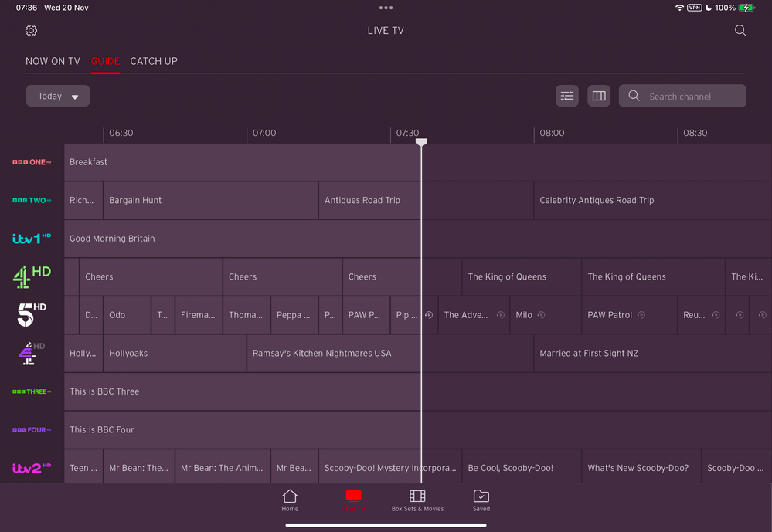Select the current time marker handle
The height and width of the screenshot is (532, 772).
(x=421, y=142)
